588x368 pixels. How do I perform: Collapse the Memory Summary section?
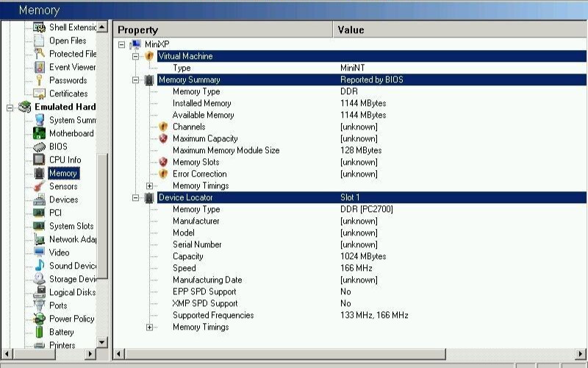[x=135, y=80]
